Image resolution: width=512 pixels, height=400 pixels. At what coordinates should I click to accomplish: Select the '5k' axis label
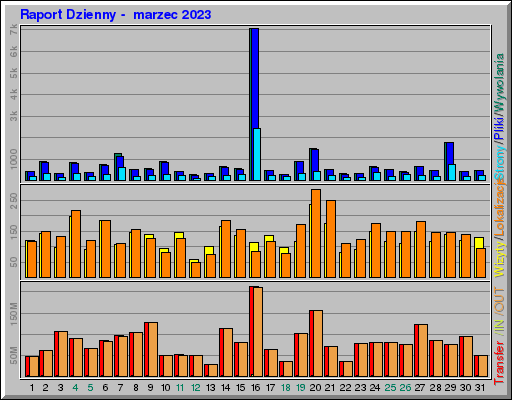14,73
